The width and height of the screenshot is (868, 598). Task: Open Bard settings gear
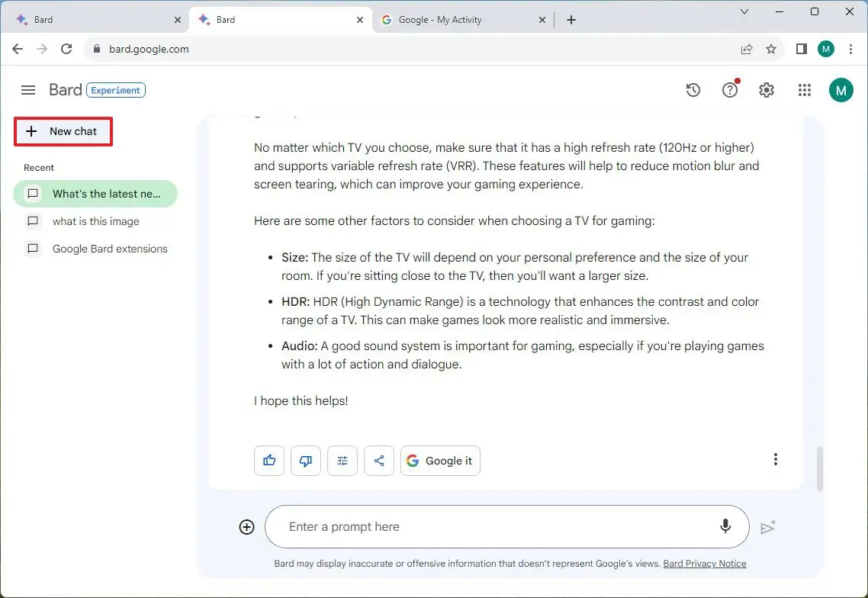(766, 89)
